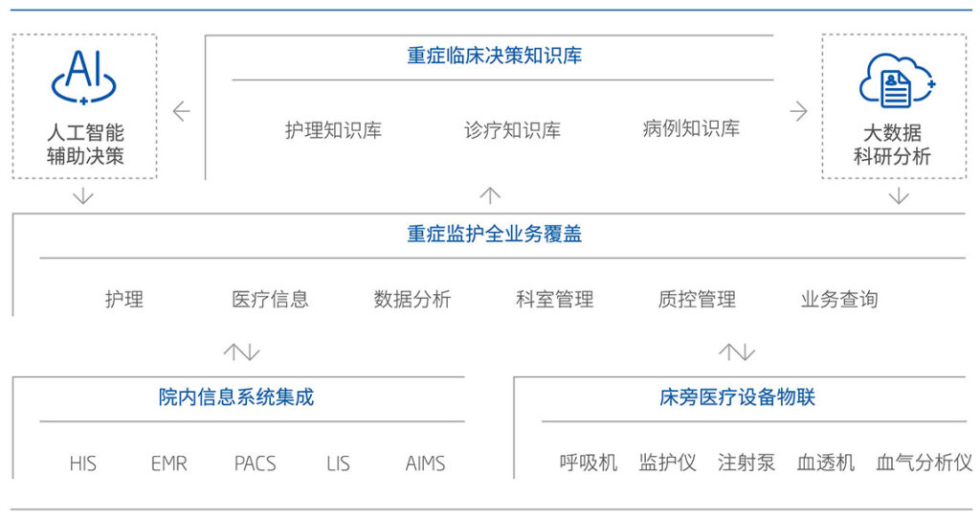Click the cloud document big data icon
Image resolution: width=980 pixels, height=520 pixels.
point(895,79)
